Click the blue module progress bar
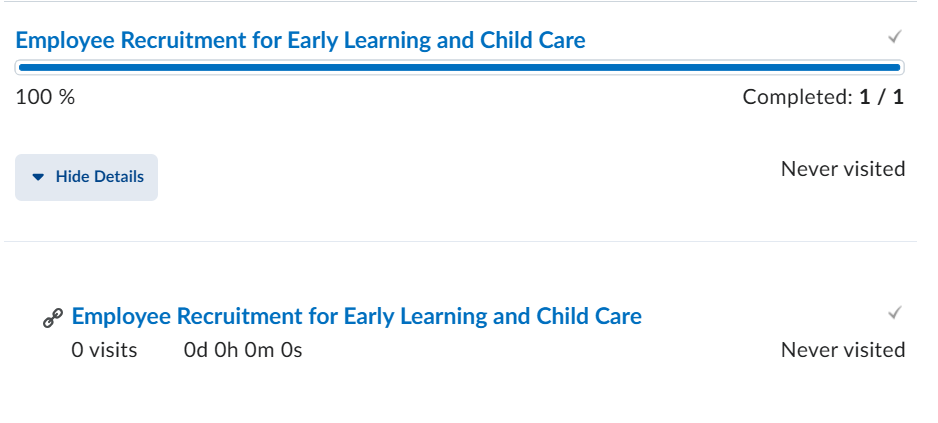938x423 pixels. pyautogui.click(x=460, y=68)
